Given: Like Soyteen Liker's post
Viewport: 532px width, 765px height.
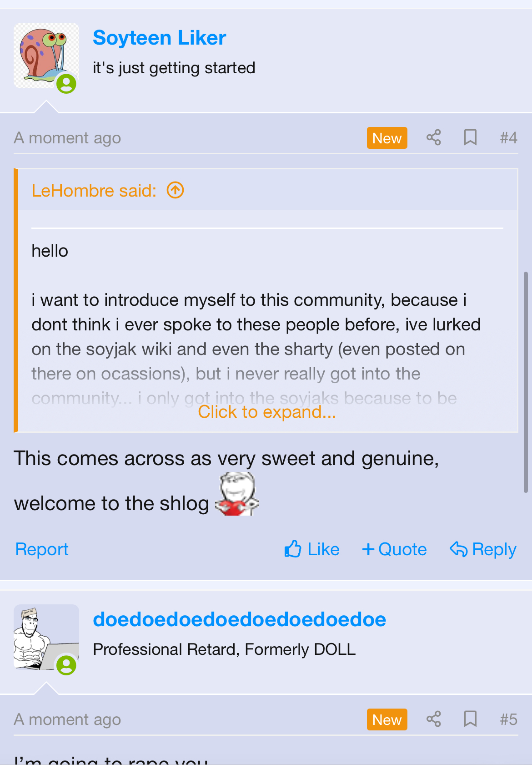Looking at the screenshot, I should [x=312, y=549].
